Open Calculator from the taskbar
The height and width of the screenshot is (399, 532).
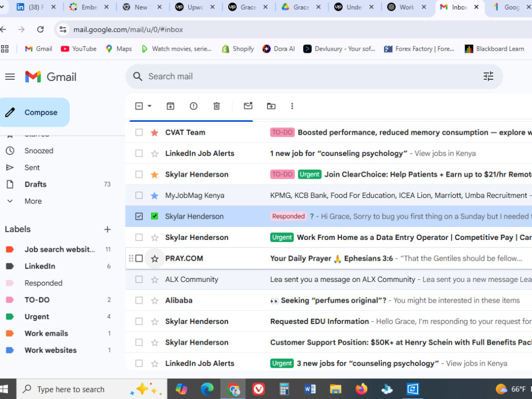[x=284, y=389]
